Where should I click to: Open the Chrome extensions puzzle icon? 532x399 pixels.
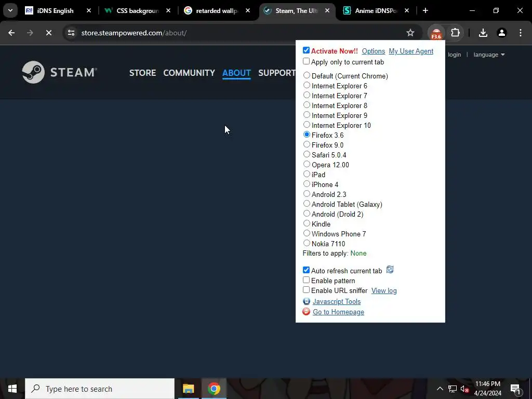tap(455, 33)
